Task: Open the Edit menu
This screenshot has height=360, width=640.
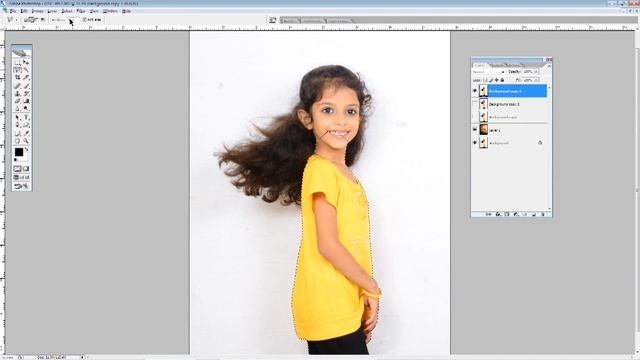Action: (24, 11)
